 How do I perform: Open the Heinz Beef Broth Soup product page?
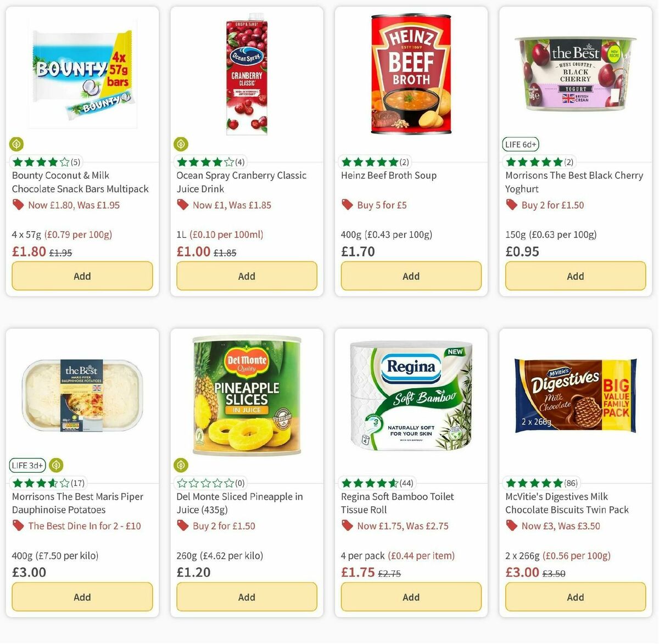pos(388,175)
